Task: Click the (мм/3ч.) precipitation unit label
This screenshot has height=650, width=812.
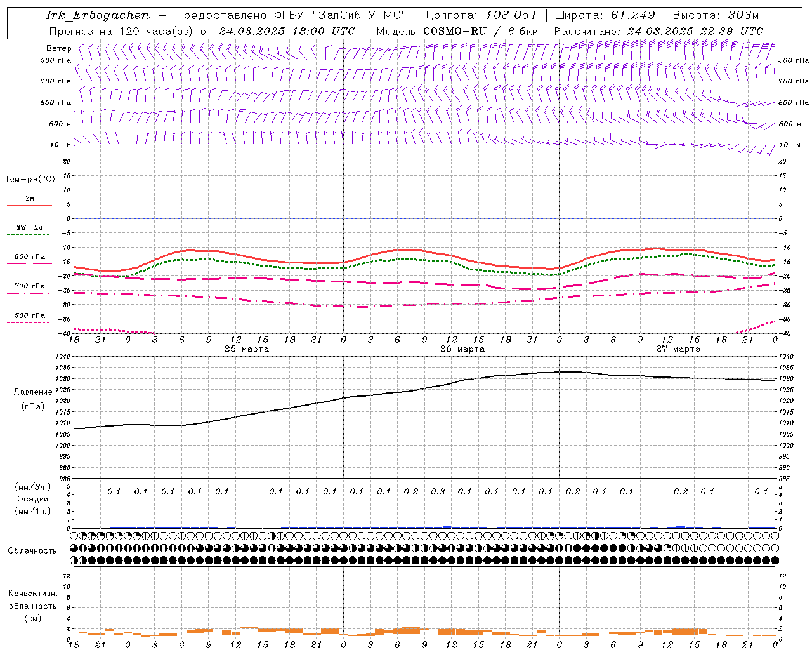Action: click(32, 487)
